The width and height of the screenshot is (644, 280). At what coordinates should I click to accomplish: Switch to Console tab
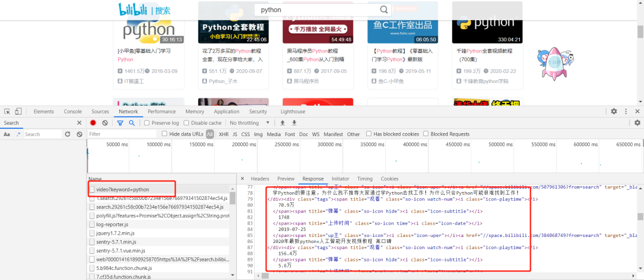[73, 112]
